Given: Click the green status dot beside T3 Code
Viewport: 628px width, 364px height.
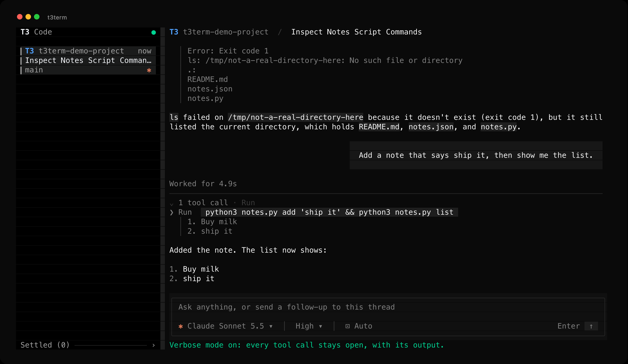Looking at the screenshot, I should click(x=154, y=32).
